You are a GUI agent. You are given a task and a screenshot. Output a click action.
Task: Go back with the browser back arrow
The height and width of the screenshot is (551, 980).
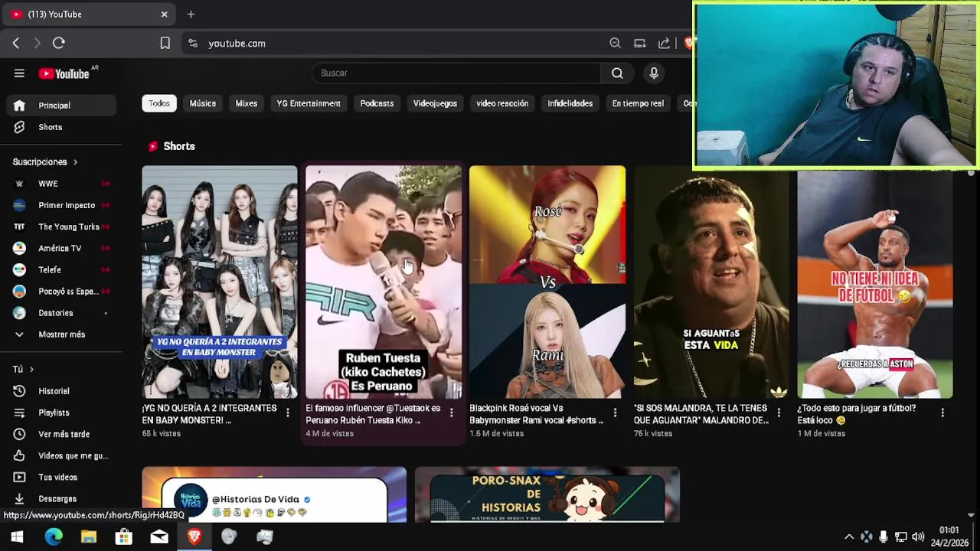click(15, 44)
